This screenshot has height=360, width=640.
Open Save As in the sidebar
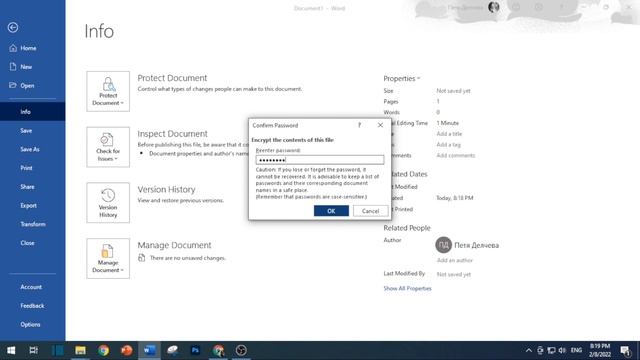click(x=30, y=149)
